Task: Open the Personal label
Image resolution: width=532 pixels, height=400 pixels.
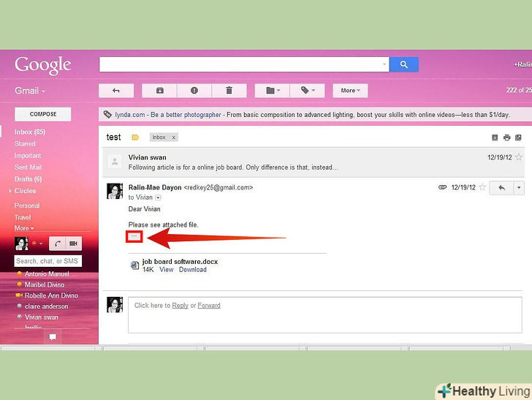Action: click(x=27, y=205)
